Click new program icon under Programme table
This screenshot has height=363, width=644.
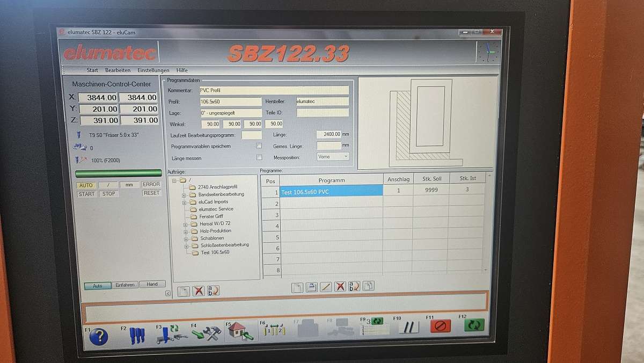coord(297,287)
